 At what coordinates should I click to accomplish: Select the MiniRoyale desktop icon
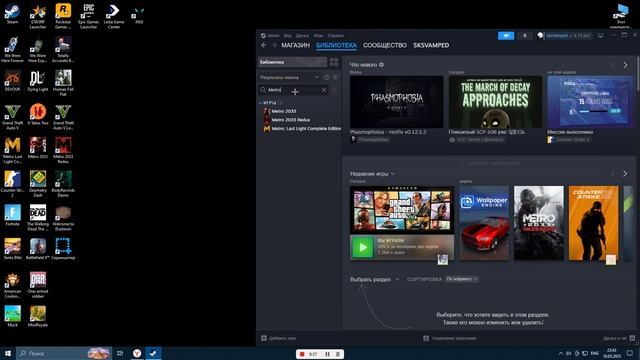point(38,317)
